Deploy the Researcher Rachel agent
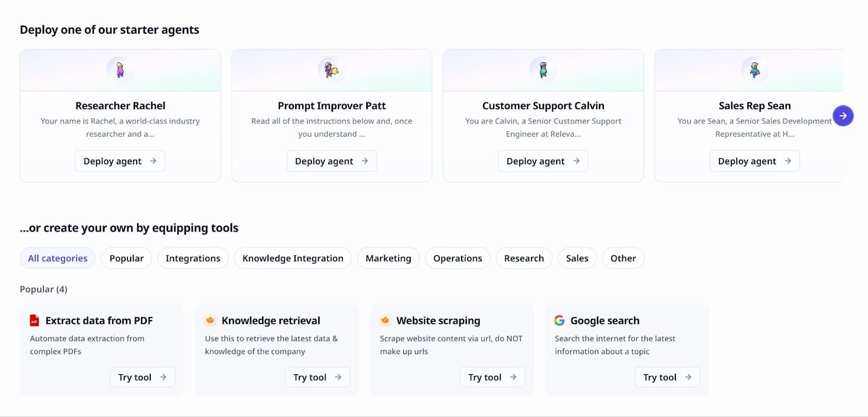The image size is (868, 417). pos(120,161)
